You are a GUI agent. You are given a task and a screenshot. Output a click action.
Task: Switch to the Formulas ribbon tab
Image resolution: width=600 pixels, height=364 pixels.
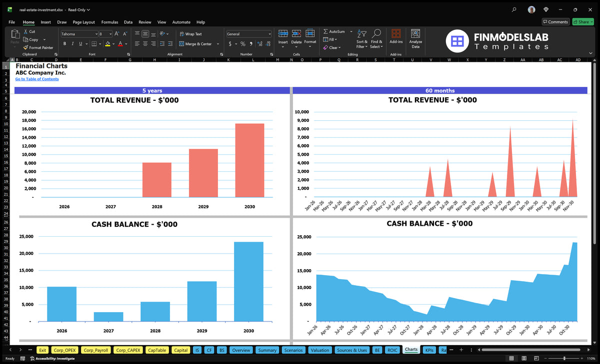point(109,22)
